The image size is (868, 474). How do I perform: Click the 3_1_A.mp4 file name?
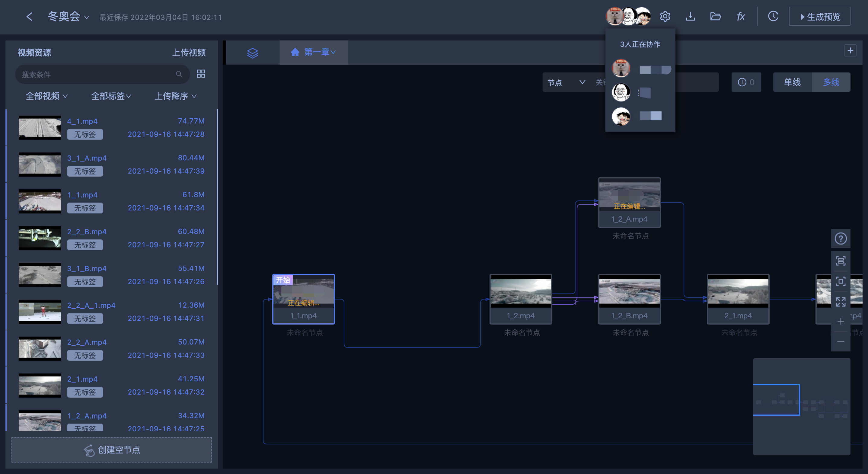tap(87, 158)
